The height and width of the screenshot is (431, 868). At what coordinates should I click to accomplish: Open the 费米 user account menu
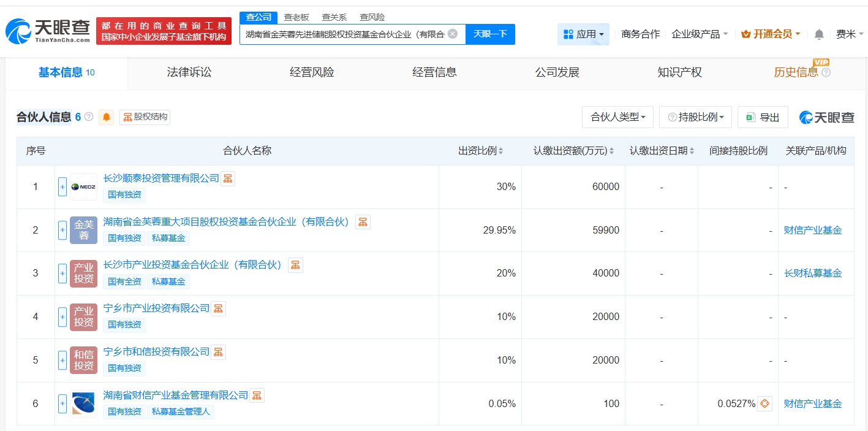[850, 34]
